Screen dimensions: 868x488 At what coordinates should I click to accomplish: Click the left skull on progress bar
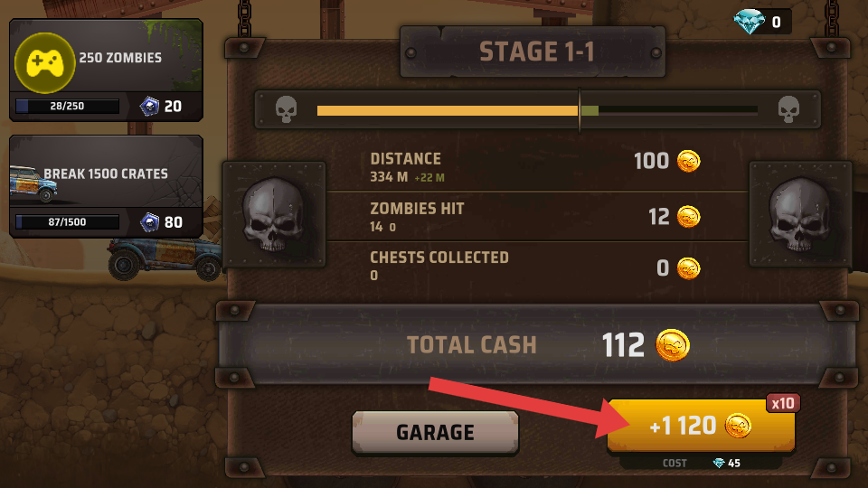click(287, 109)
